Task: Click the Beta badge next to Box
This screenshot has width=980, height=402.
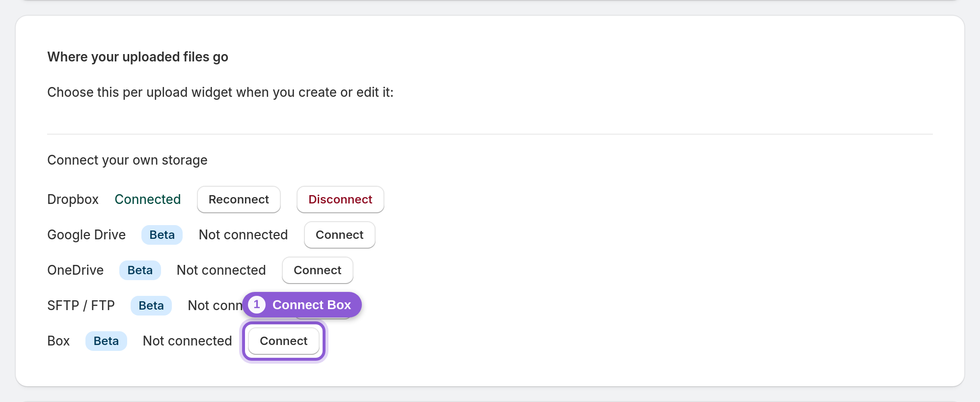Action: (x=106, y=341)
